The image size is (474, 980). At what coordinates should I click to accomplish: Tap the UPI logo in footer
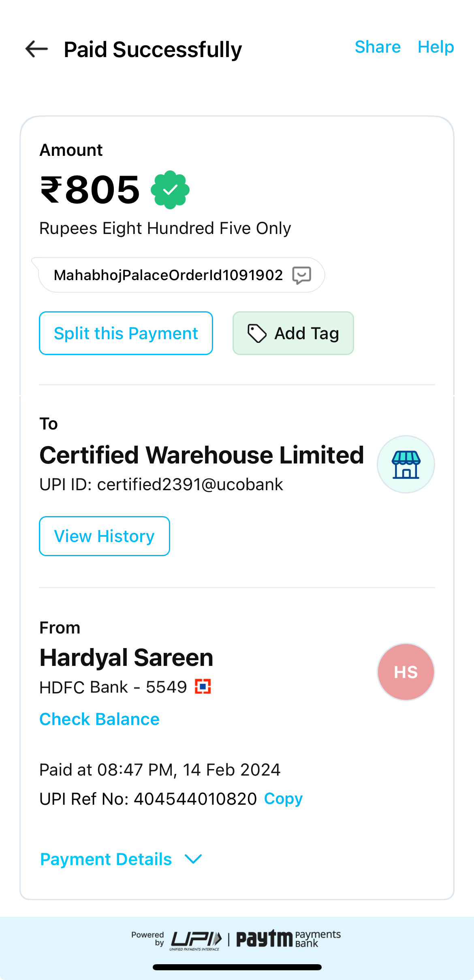tap(196, 940)
